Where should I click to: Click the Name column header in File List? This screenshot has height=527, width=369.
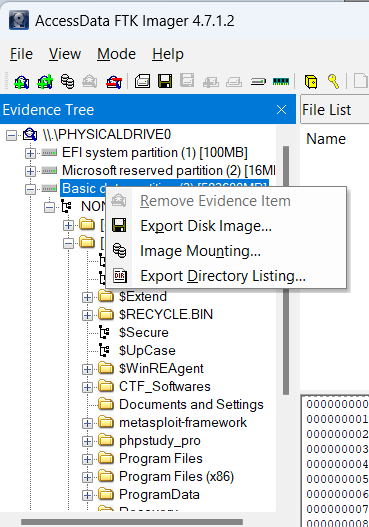pos(326,139)
